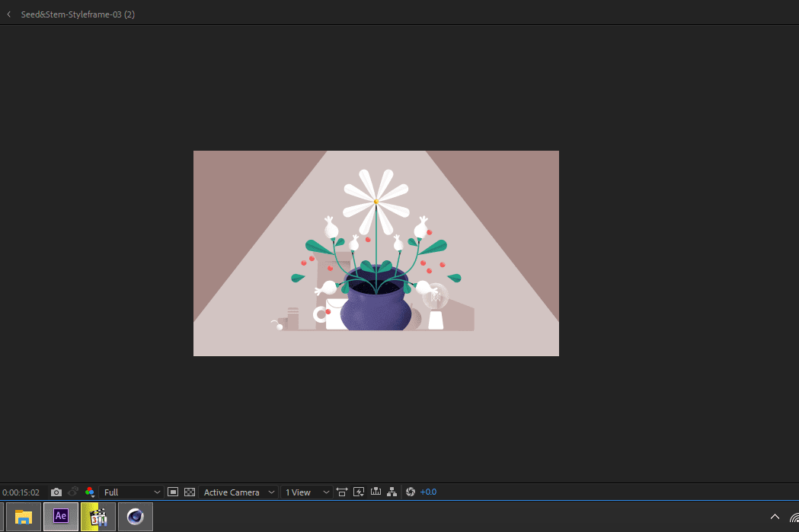Open the Comp Flowchart icon
This screenshot has height=532, width=799.
pos(392,492)
